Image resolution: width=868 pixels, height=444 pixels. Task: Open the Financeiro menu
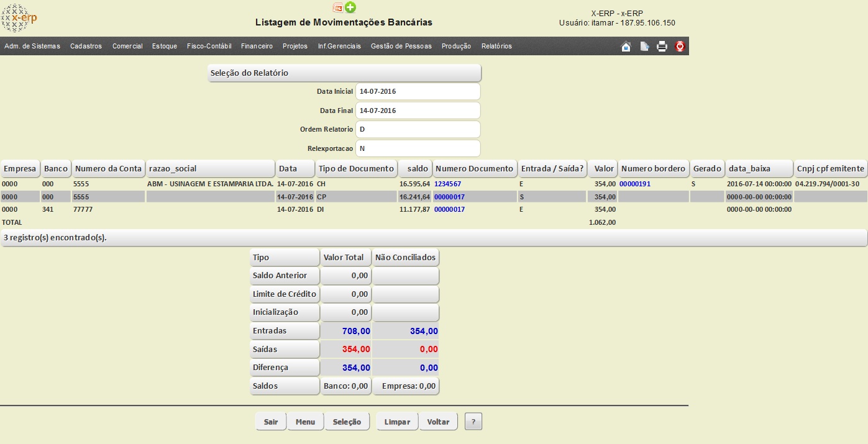click(257, 46)
